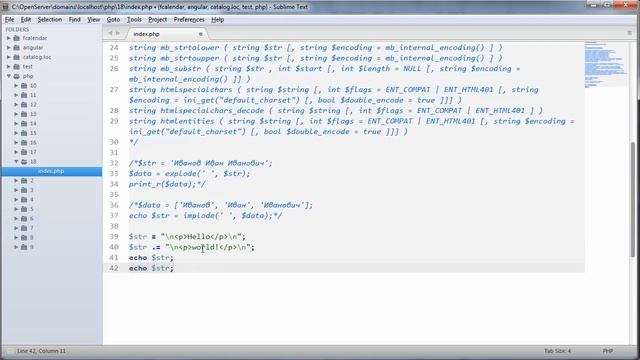Expand folder 16 in sidebar
640x360 pixels.
16,142
